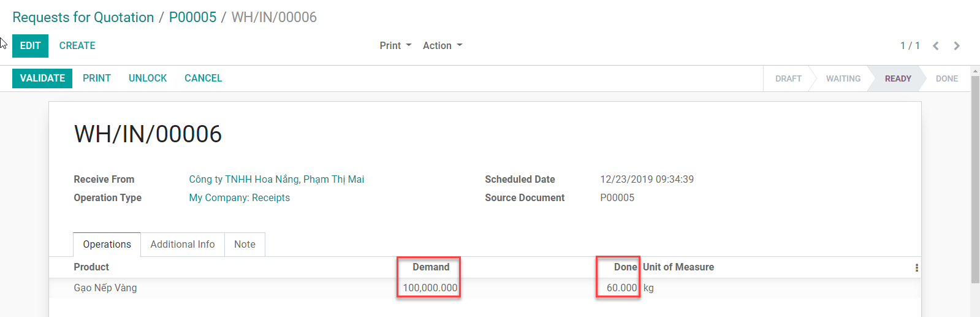Select the Operations tab

(x=107, y=245)
